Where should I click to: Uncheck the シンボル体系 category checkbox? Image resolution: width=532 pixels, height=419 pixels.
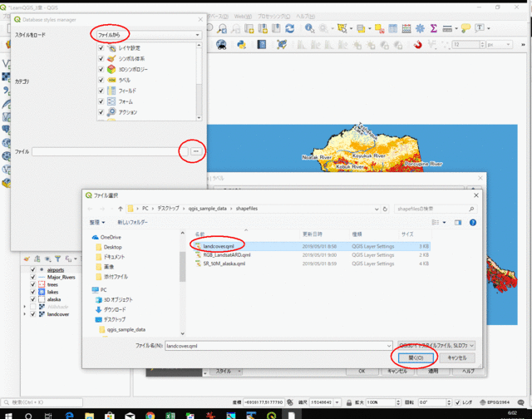pos(101,58)
